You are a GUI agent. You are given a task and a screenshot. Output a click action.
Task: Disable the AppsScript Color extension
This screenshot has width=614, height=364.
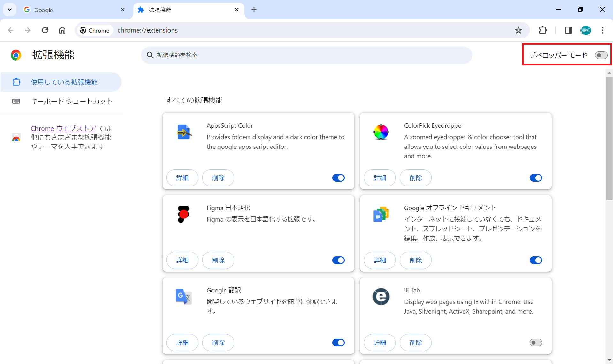338,178
